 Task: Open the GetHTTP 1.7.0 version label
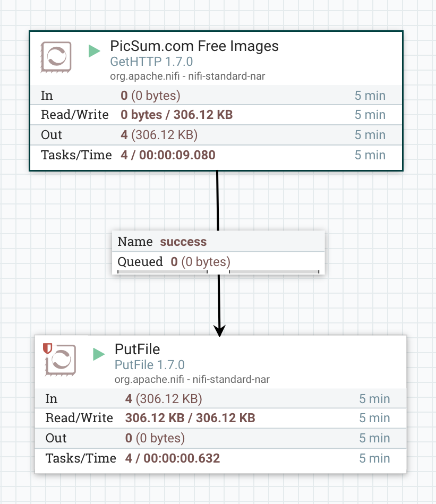(x=151, y=62)
